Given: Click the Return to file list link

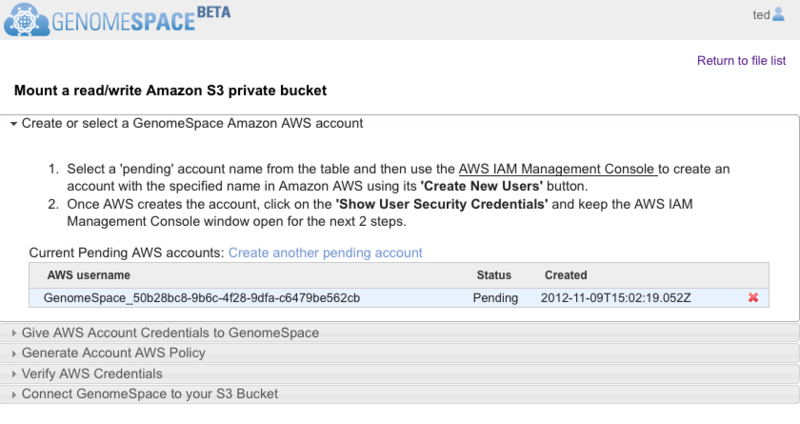Looking at the screenshot, I should (x=741, y=61).
